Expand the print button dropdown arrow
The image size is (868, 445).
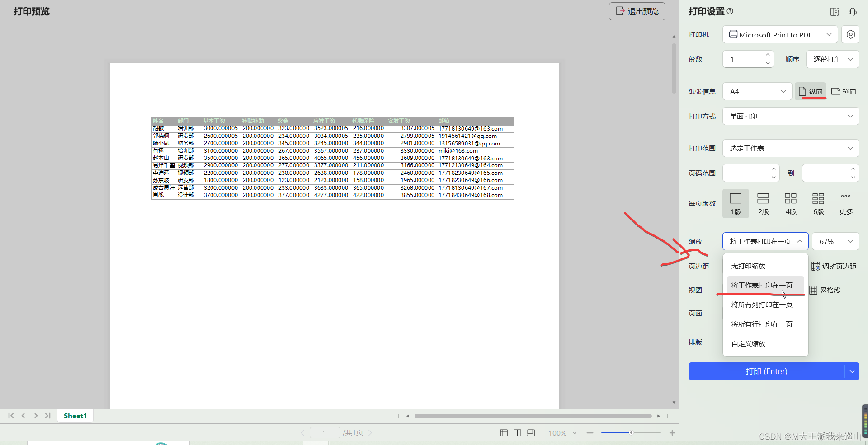[852, 371]
